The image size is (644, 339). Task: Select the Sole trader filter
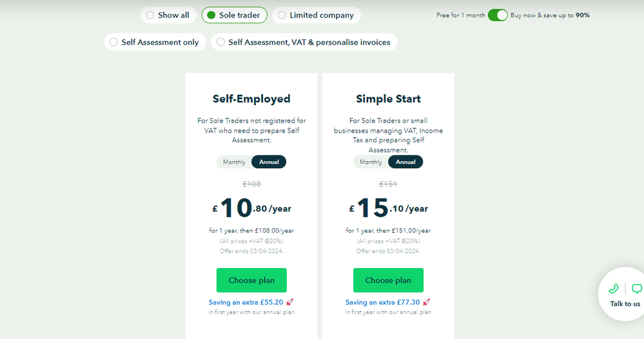tap(234, 15)
